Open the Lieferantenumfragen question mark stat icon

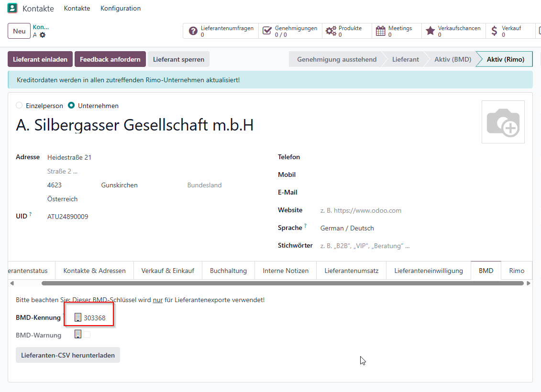(x=193, y=31)
